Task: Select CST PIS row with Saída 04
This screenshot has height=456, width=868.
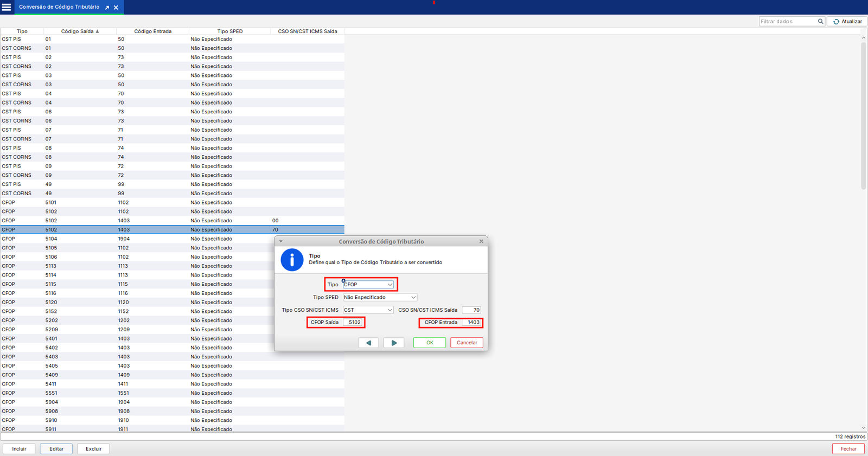Action: click(172, 94)
